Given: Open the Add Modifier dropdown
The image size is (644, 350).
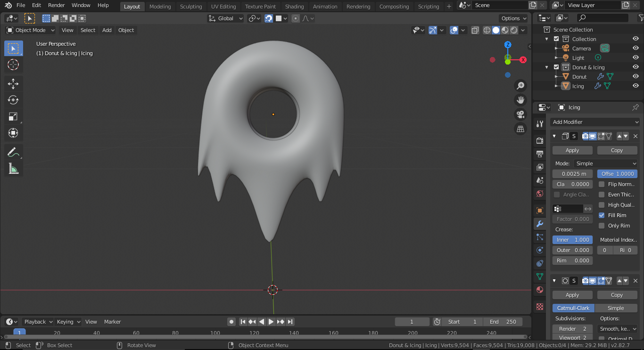Looking at the screenshot, I should [595, 122].
